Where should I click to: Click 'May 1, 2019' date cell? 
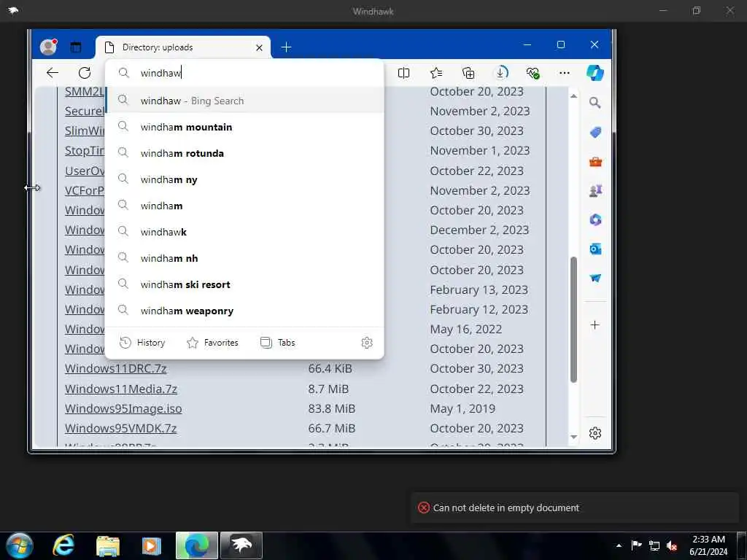coord(462,408)
